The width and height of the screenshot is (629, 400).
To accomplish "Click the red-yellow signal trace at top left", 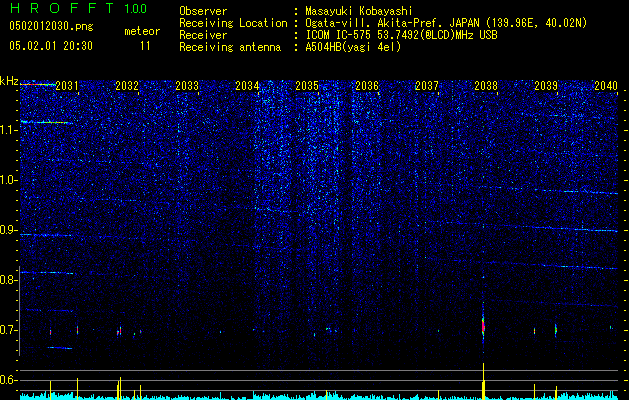I will (39, 84).
